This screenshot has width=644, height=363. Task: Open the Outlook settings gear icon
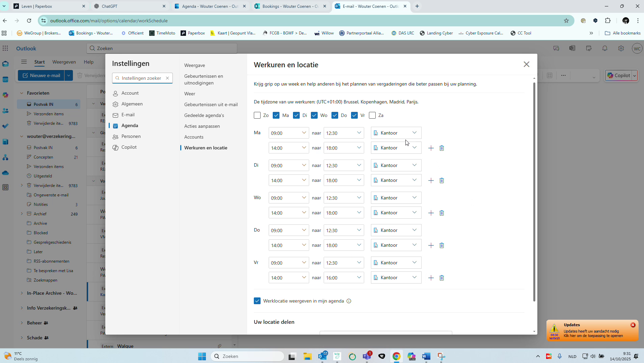(x=621, y=48)
